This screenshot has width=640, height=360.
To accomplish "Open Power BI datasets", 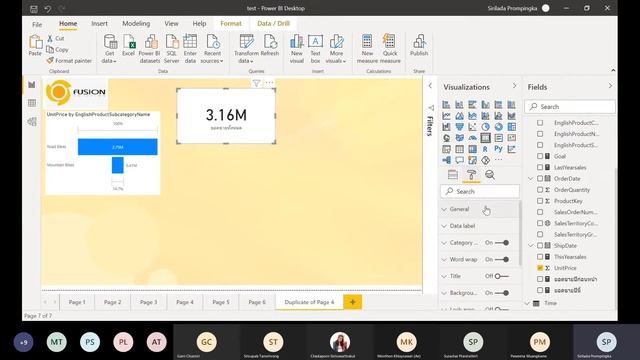I will [149, 49].
